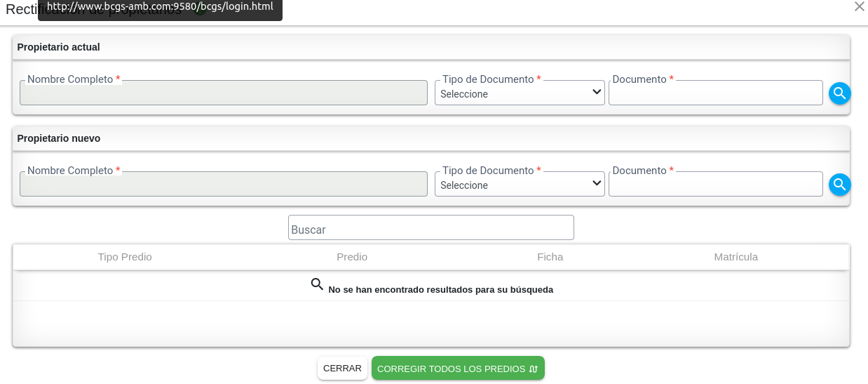
Task: Close the Rectificación de propietarios dialog
Action: click(x=859, y=6)
